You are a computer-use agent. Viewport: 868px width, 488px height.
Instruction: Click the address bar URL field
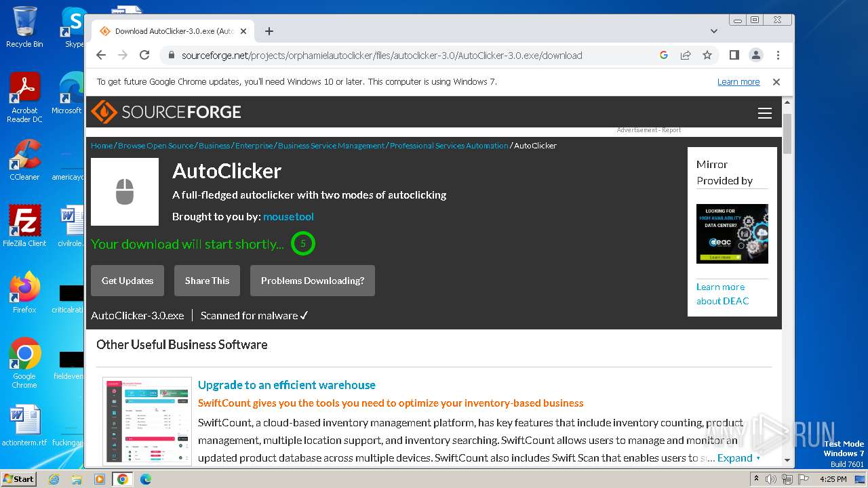click(382, 56)
